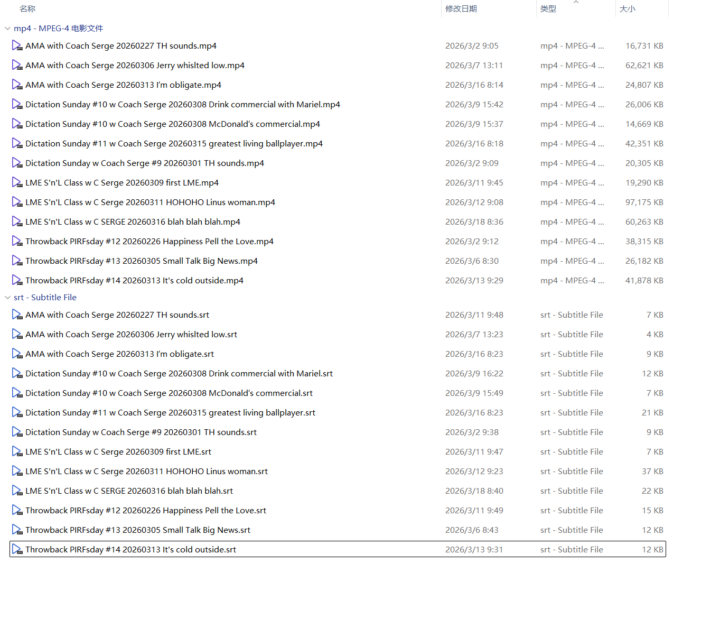Click icon of HOHOHO Linus woman.srt
Image resolution: width=720 pixels, height=628 pixels.
pos(17,471)
